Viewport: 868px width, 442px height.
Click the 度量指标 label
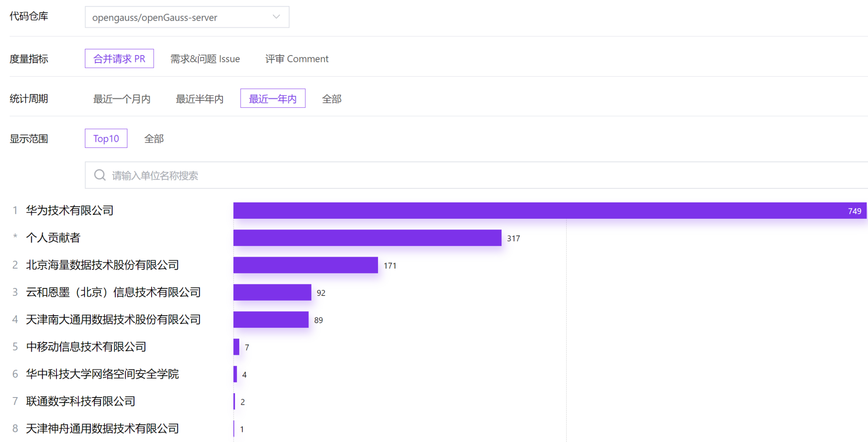(x=29, y=59)
